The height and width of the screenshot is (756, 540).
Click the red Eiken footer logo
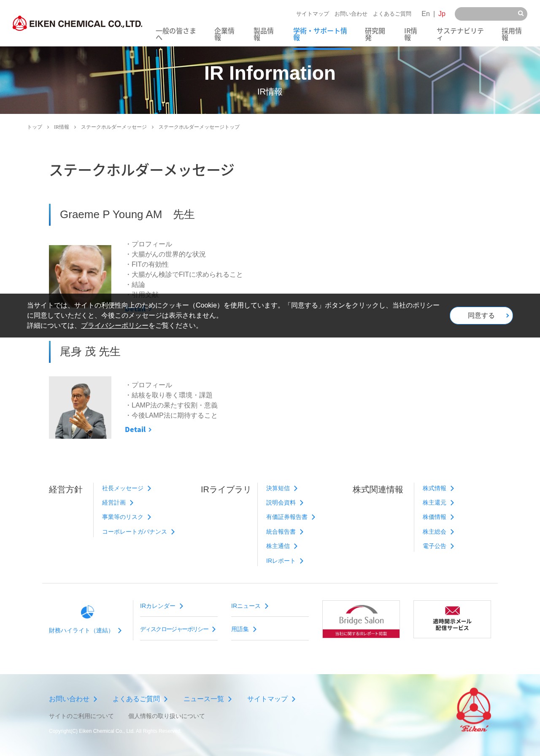coord(474,710)
